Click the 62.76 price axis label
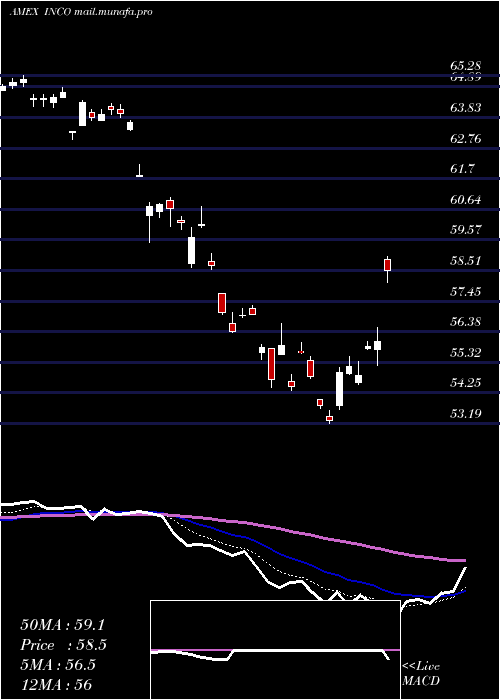 (x=466, y=138)
